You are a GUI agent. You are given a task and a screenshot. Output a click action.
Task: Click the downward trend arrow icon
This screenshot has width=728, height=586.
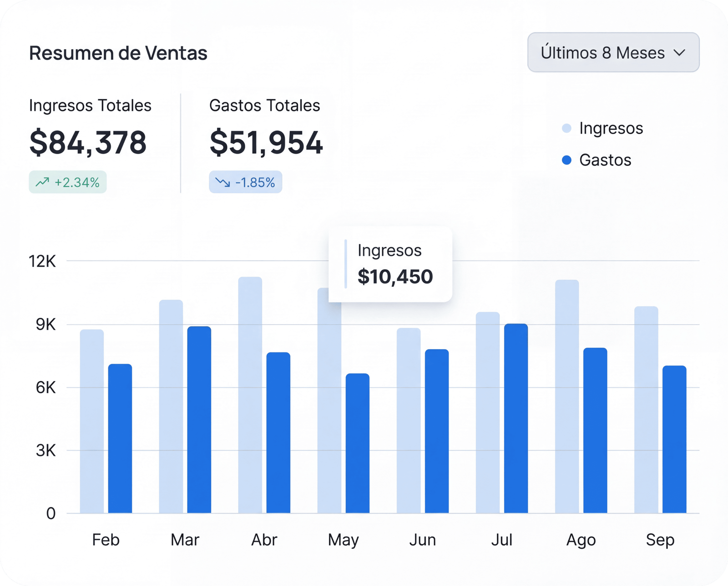click(x=222, y=182)
